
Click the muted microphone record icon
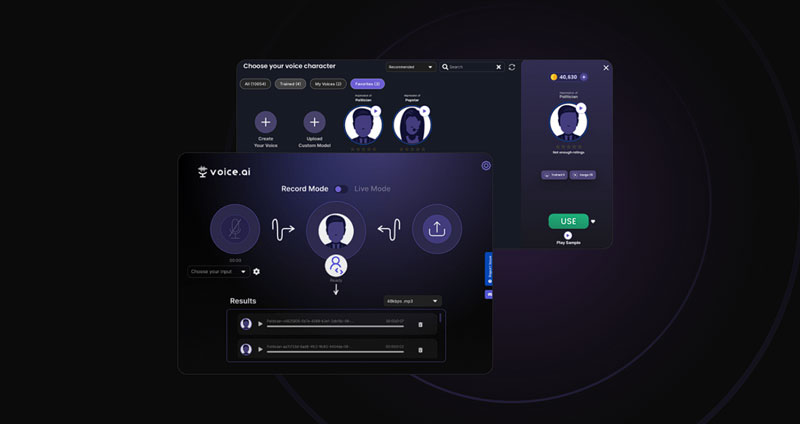[235, 229]
